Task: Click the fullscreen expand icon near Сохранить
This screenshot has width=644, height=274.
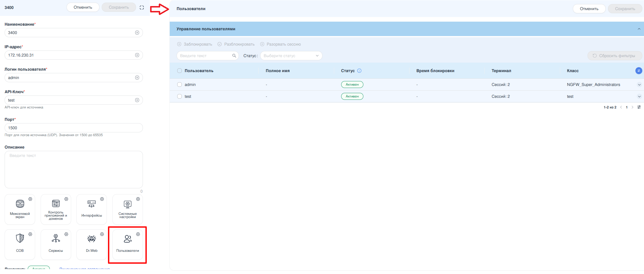Action: 142,7
